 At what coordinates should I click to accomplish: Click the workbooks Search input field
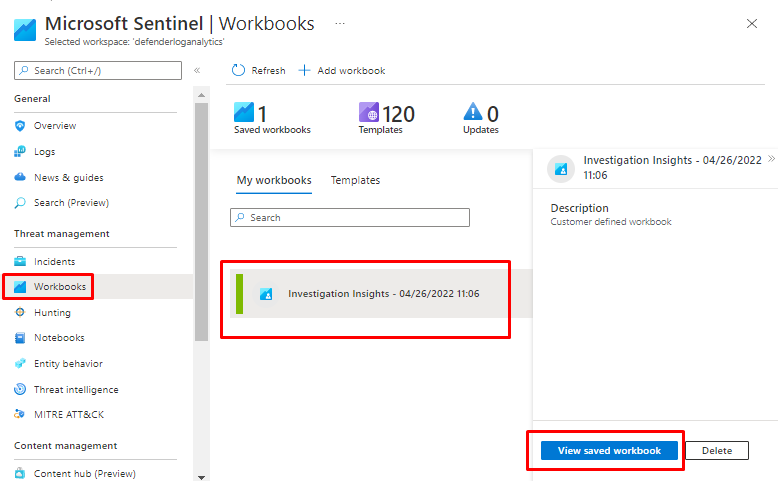[350, 218]
